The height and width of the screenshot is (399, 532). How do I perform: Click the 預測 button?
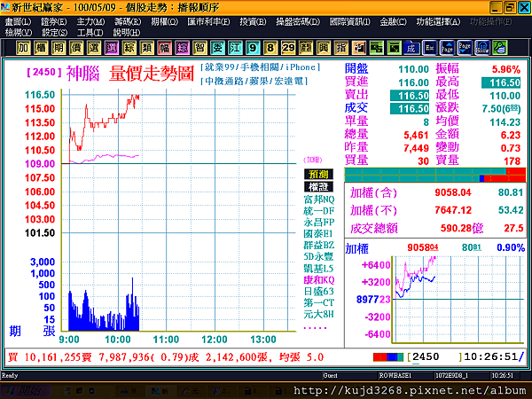click(318, 175)
